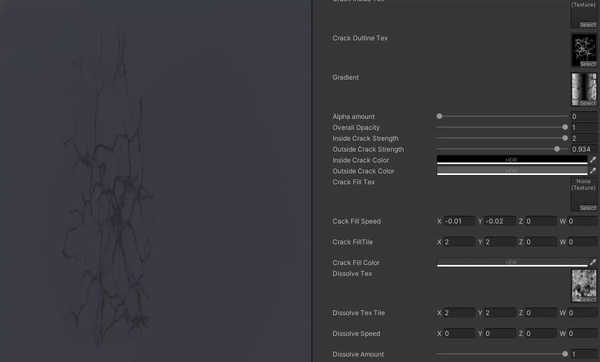Image resolution: width=600 pixels, height=362 pixels.
Task: Click the Outside Crack Strength slider handle
Action: click(x=557, y=149)
